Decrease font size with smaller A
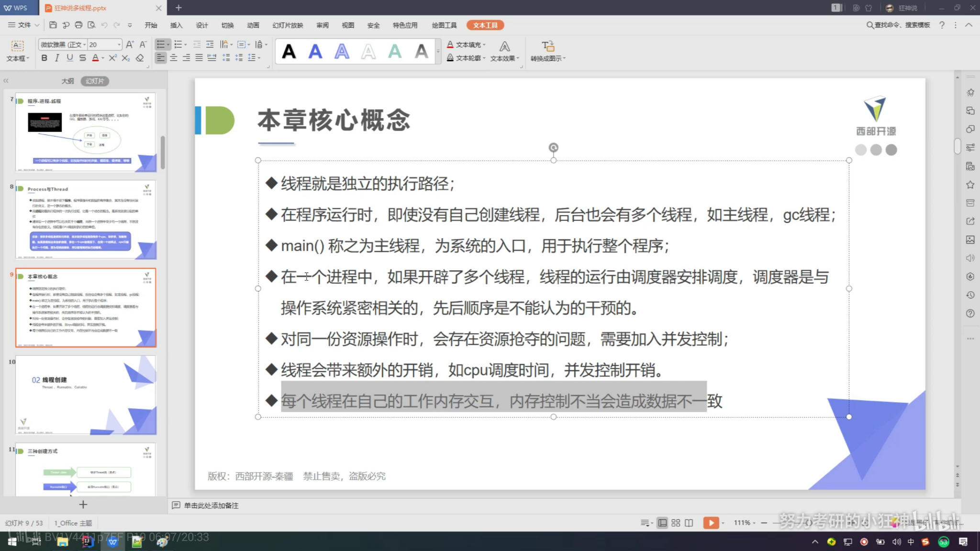This screenshot has height=551, width=980. point(143,44)
